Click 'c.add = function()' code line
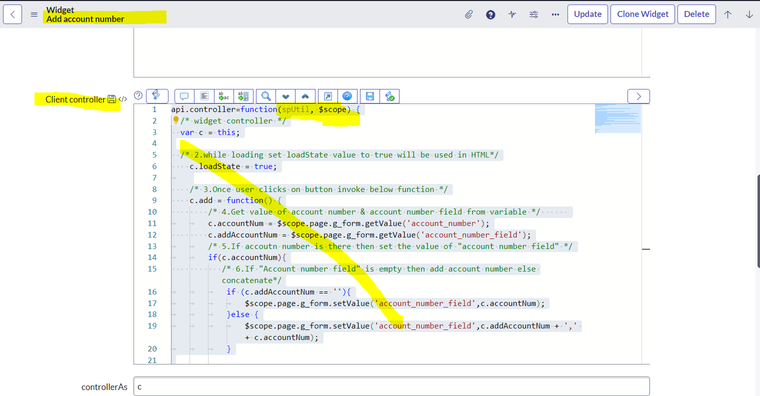 pyautogui.click(x=231, y=200)
